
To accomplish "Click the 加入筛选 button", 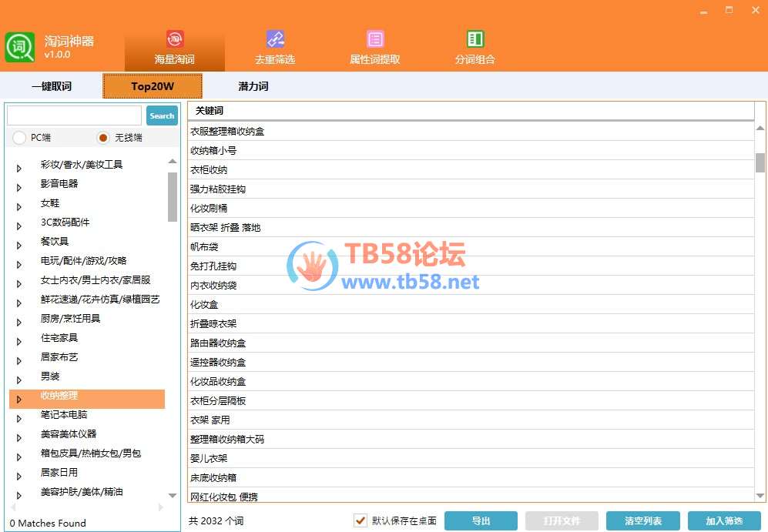I will point(724,521).
